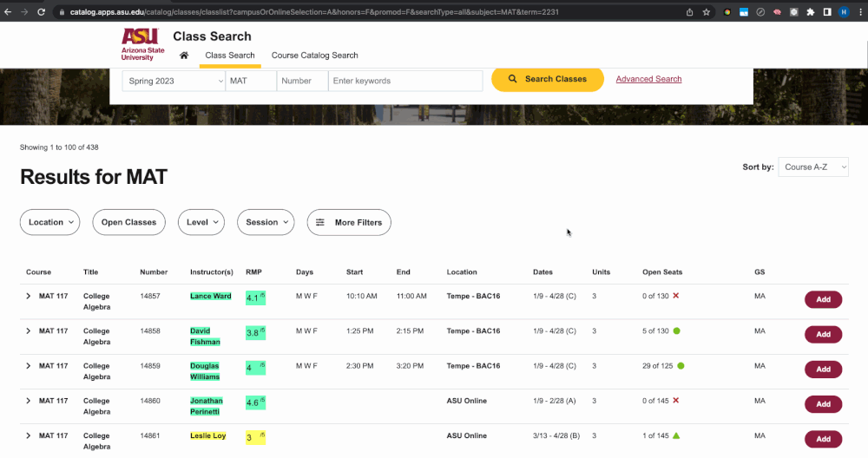This screenshot has width=868, height=458.
Task: Expand the MAT 117 row for class 14860
Action: pos(29,401)
